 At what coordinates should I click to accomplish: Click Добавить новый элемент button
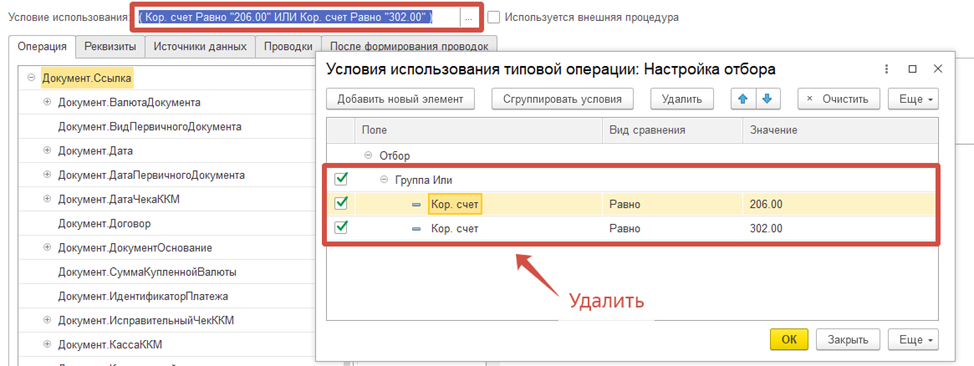point(401,99)
